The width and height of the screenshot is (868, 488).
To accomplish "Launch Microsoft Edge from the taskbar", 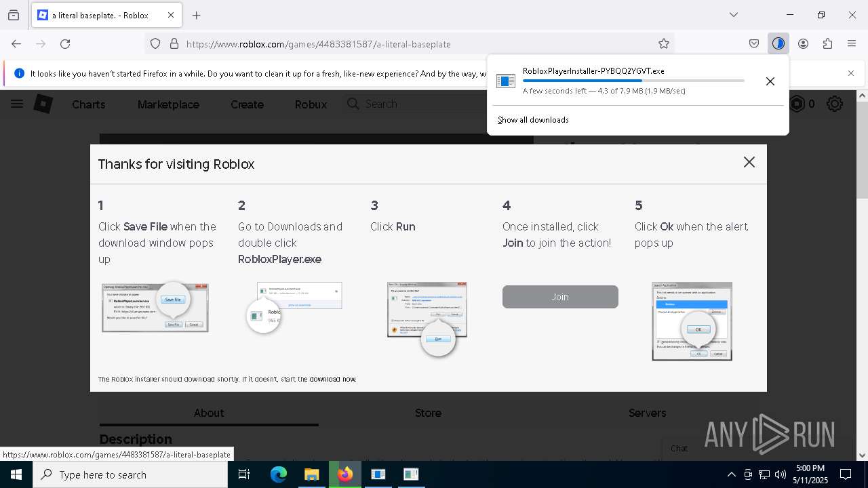I will click(279, 474).
